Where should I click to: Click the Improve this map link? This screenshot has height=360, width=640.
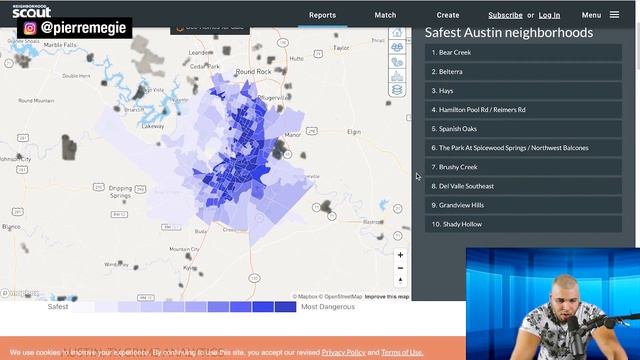pyautogui.click(x=387, y=297)
